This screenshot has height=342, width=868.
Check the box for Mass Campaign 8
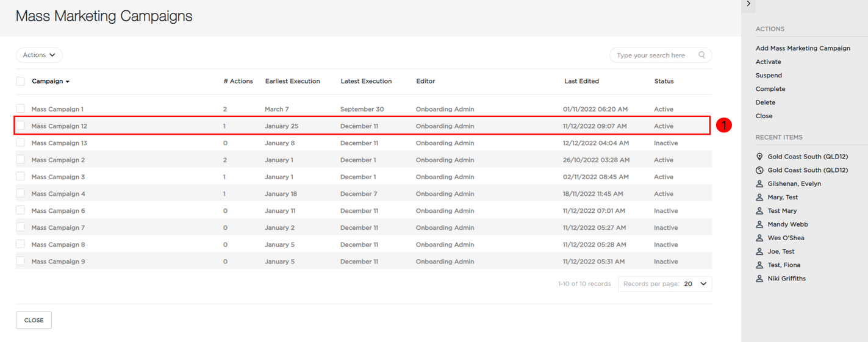[20, 244]
